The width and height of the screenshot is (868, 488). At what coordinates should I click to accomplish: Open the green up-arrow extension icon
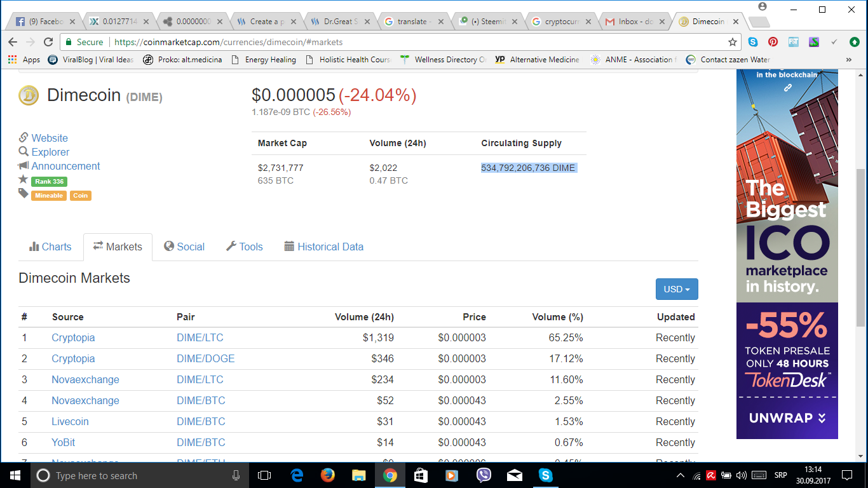tap(853, 42)
